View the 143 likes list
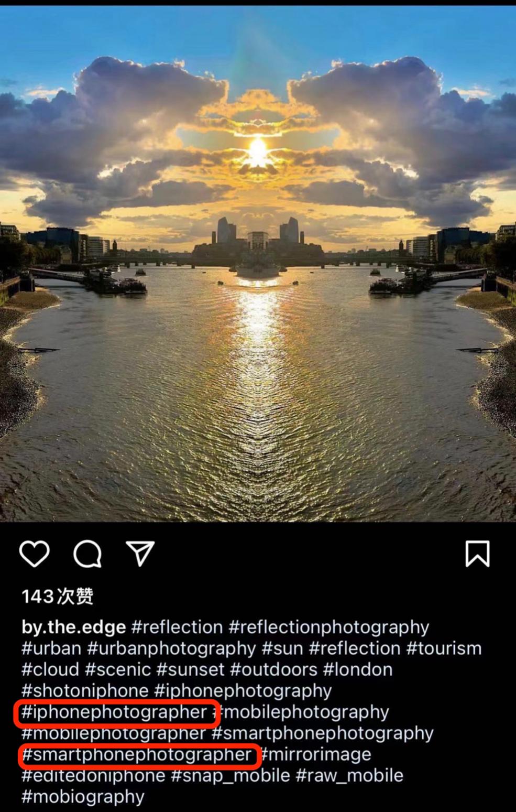 [58, 596]
